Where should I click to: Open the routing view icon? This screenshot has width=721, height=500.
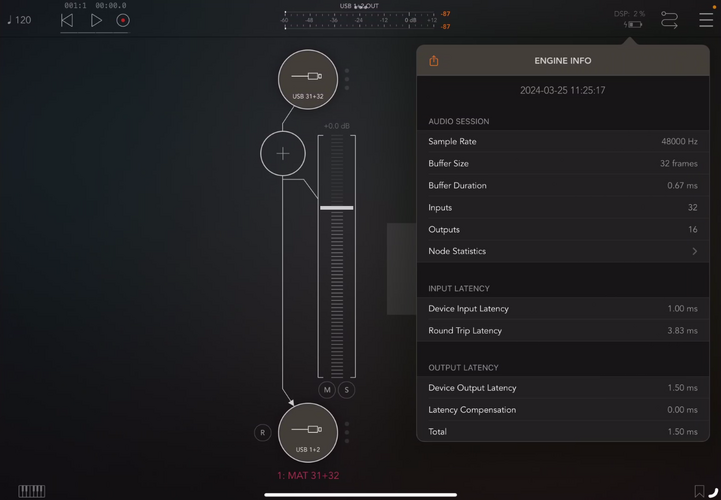tap(669, 20)
